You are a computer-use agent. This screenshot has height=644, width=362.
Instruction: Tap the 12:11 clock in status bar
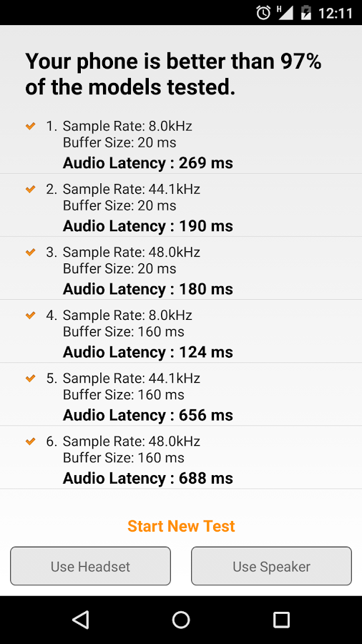tap(336, 13)
